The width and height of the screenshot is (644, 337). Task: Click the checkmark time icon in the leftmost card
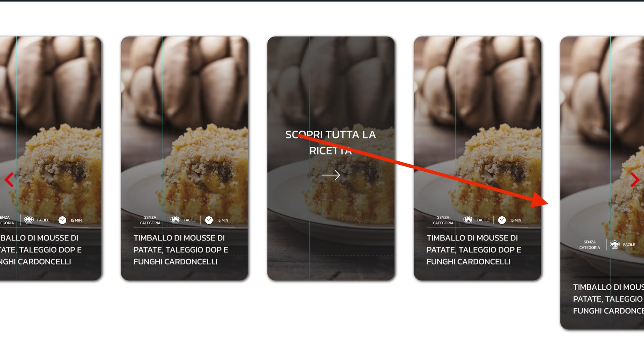(62, 220)
